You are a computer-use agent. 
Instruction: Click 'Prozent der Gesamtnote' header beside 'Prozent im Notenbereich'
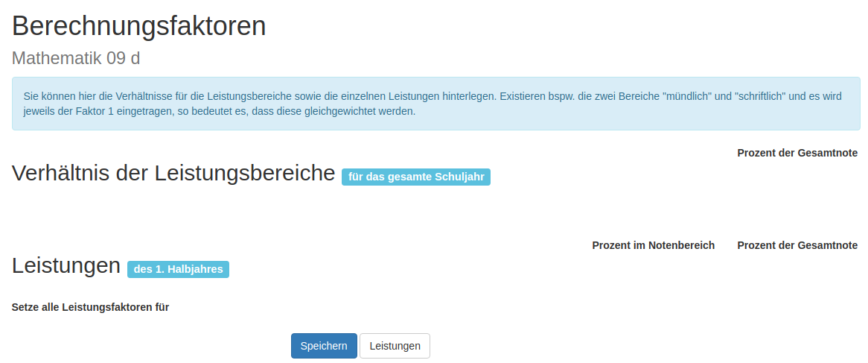[797, 245]
